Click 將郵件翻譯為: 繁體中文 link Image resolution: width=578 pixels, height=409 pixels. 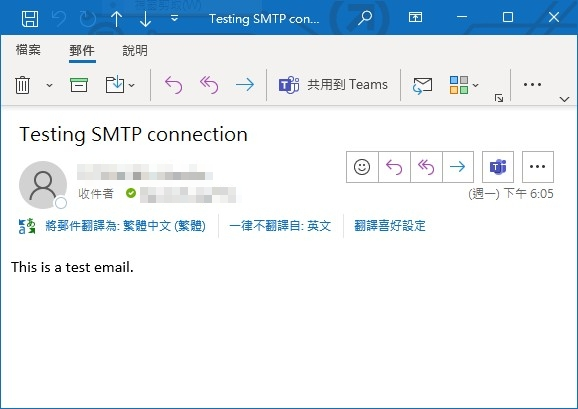(125, 226)
